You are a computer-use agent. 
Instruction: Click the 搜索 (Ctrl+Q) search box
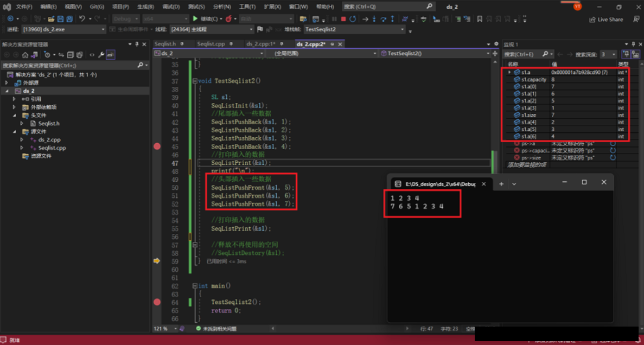(x=388, y=7)
